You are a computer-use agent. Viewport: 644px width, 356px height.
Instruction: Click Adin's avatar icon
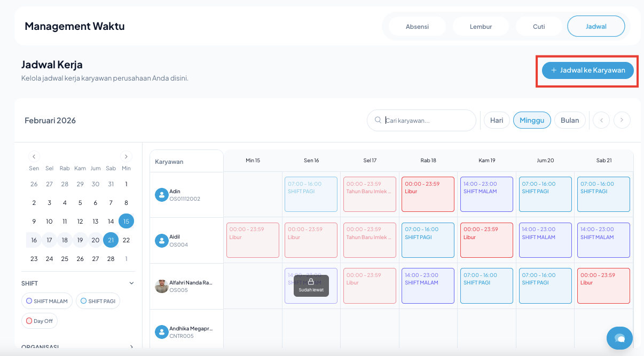[x=161, y=195]
